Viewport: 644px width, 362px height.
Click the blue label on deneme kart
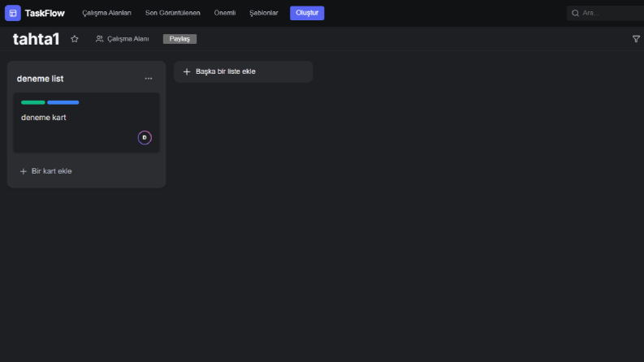63,102
